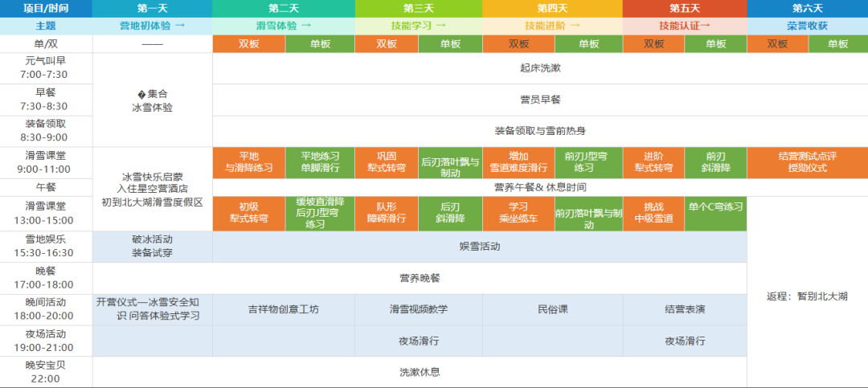Click the 荣誉收获 theme cell
The width and height of the screenshot is (868, 388).
pyautogui.click(x=807, y=26)
